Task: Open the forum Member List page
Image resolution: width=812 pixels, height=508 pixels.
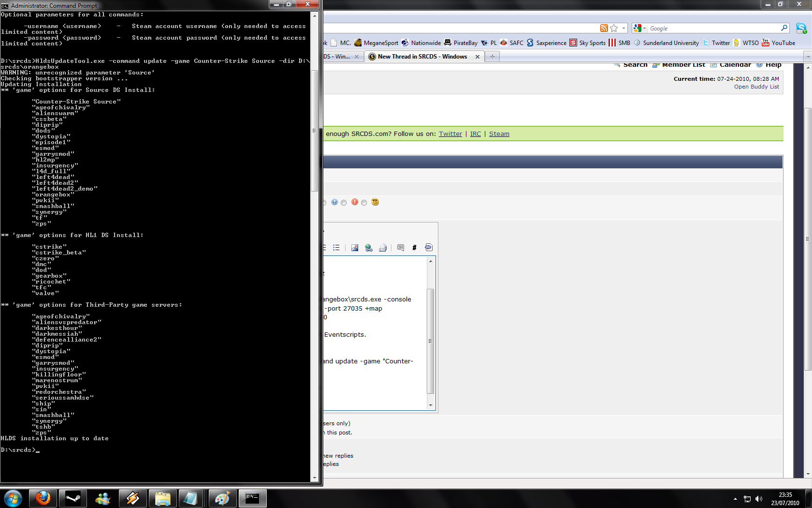Action: tap(679, 65)
